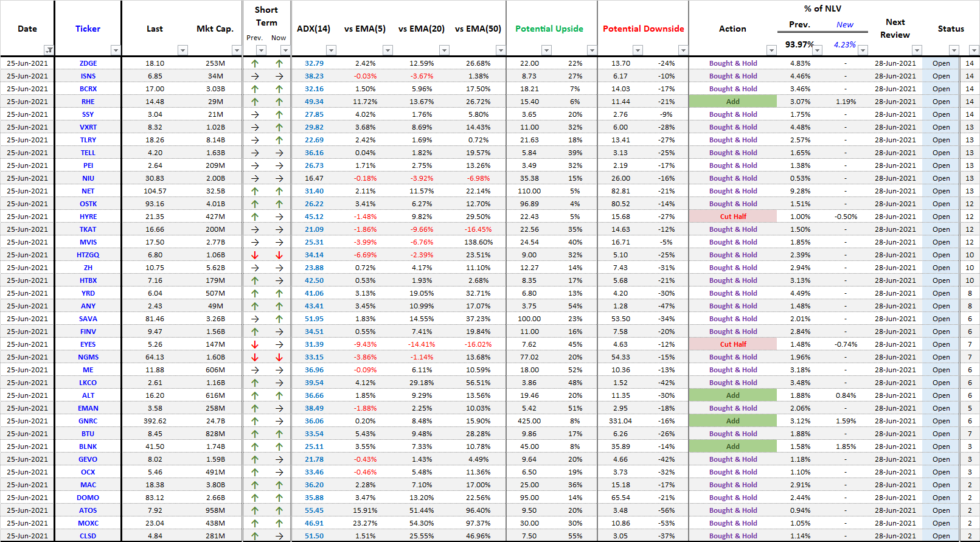The height and width of the screenshot is (542, 980).
Task: Click OCX row Now sideways arrow
Action: click(279, 472)
